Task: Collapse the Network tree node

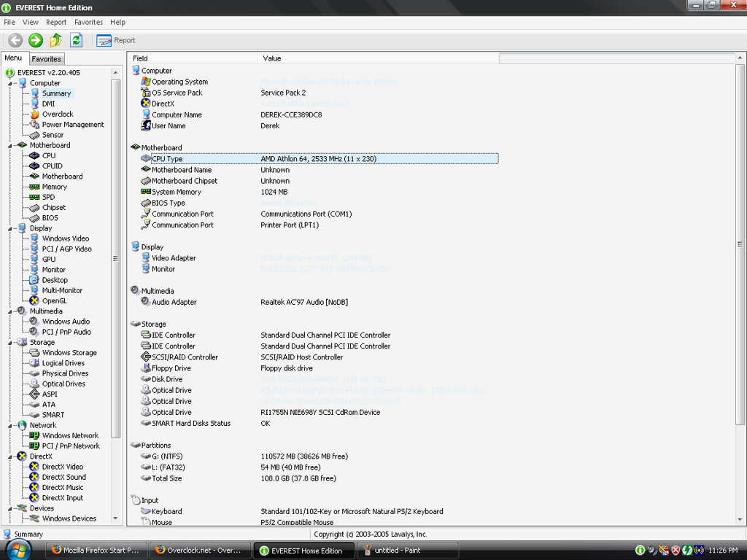Action: click(x=9, y=426)
